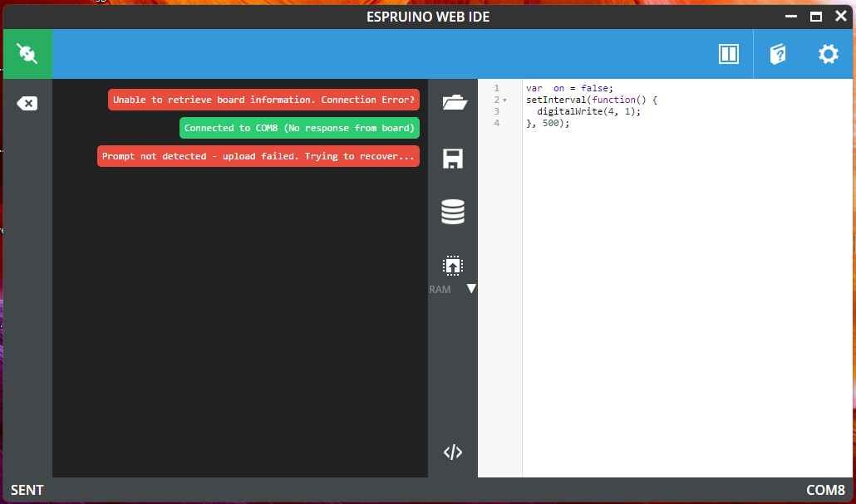Toggle the split view layout icon
This screenshot has width=856, height=504.
click(x=728, y=54)
